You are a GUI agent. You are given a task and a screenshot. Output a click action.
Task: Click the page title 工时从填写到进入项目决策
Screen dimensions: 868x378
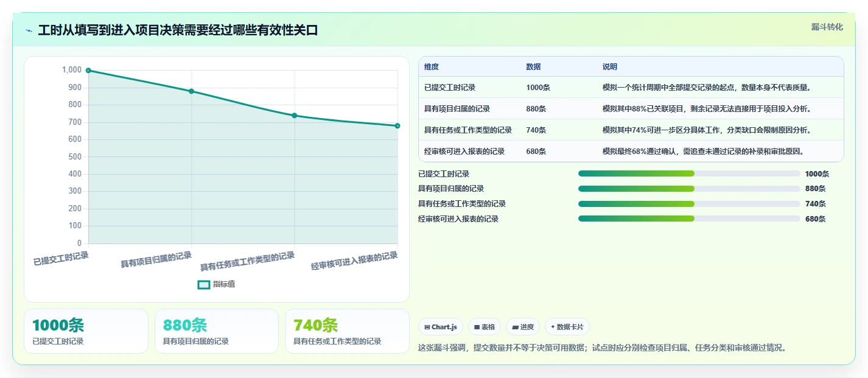click(x=178, y=30)
